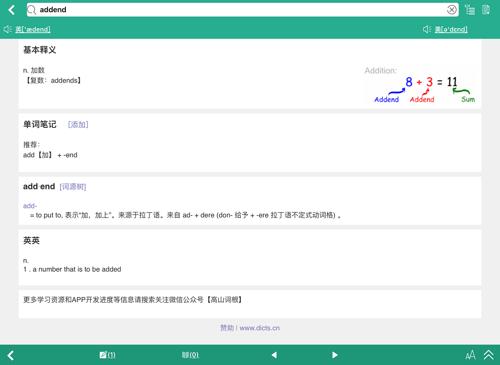Screen dimensions: 500x365
Task: Clear the search text with the X icon
Action: pyautogui.click(x=451, y=10)
